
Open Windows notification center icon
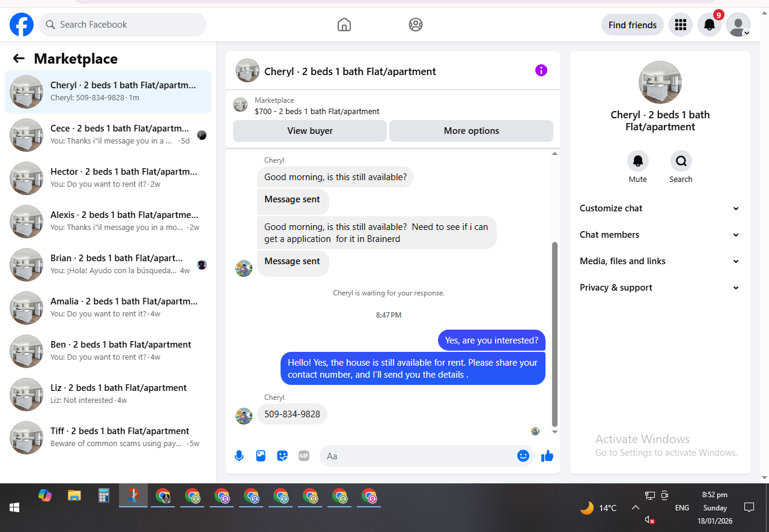pyautogui.click(x=749, y=507)
